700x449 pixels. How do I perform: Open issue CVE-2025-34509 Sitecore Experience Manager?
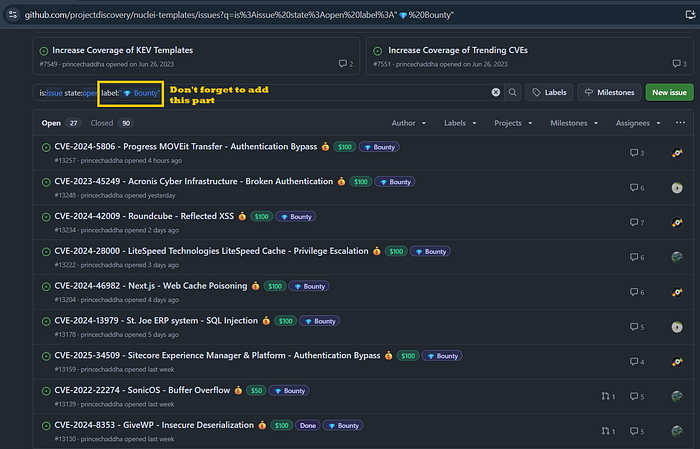pos(217,356)
